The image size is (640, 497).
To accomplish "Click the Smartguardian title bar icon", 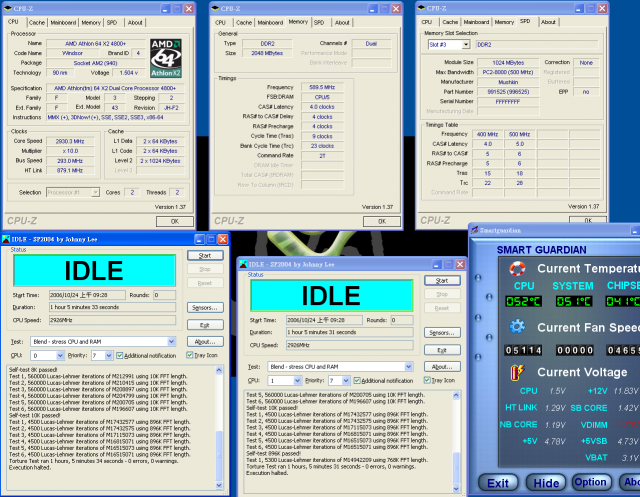I will pos(475,230).
